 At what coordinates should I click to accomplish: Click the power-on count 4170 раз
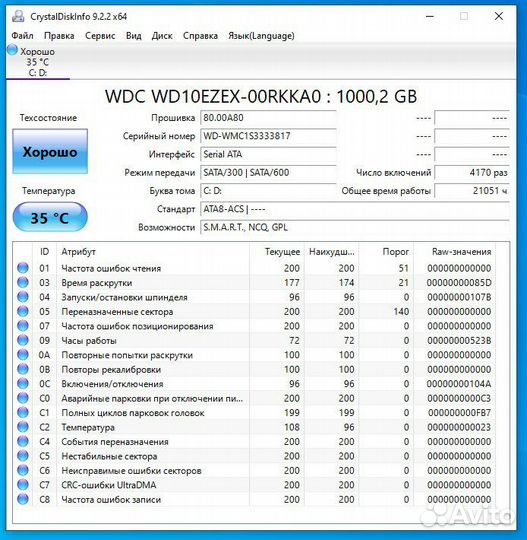click(472, 173)
